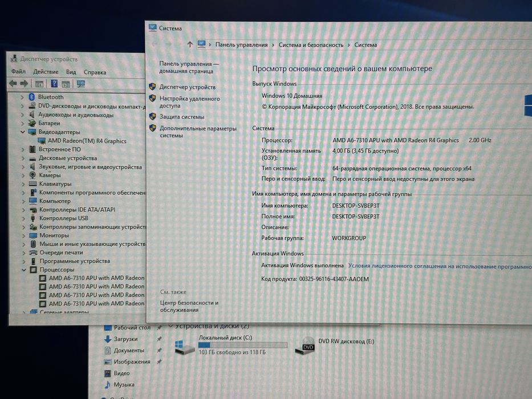
Task: Click show/hide console tree toolbar icon
Action: (39, 84)
